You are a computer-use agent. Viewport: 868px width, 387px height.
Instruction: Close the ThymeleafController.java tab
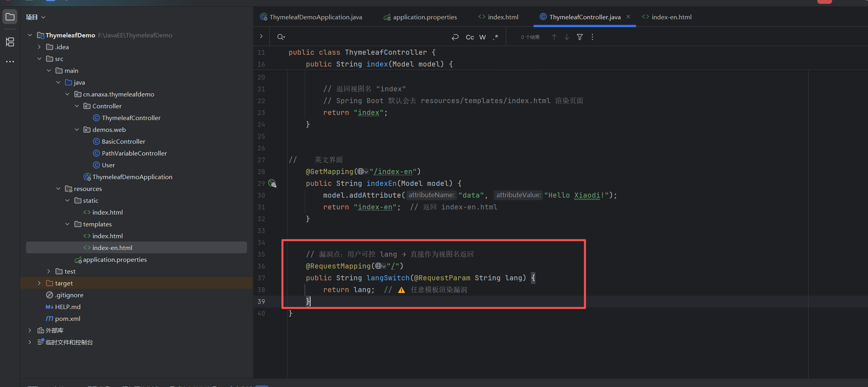[629, 17]
